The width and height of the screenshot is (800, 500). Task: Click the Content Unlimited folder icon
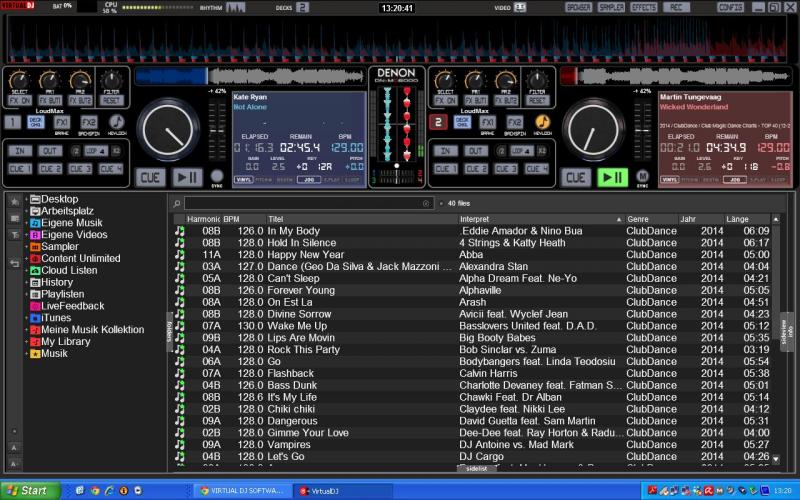tap(35, 259)
